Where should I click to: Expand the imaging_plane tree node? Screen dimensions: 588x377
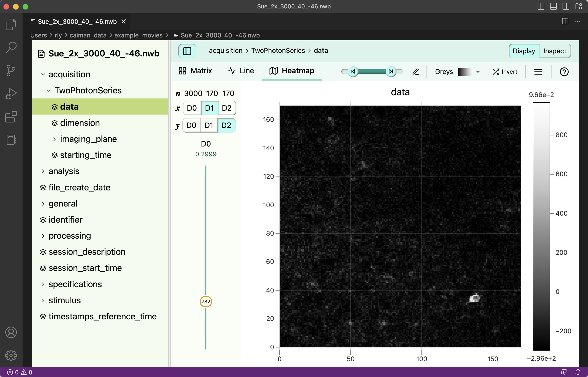point(54,139)
